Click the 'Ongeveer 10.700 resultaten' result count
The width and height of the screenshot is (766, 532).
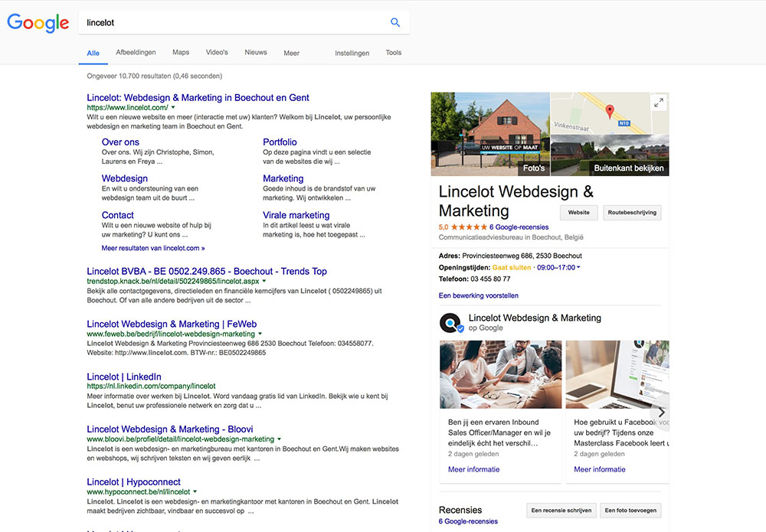155,76
